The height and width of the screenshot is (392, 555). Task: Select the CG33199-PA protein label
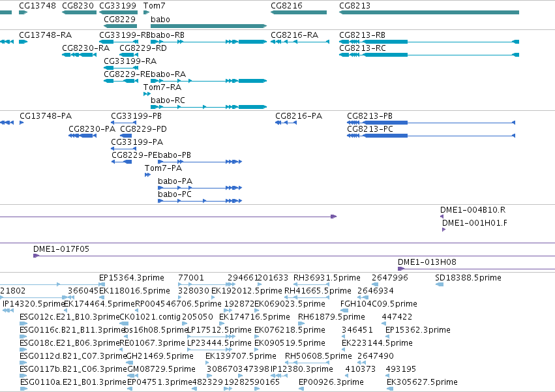[x=137, y=142]
